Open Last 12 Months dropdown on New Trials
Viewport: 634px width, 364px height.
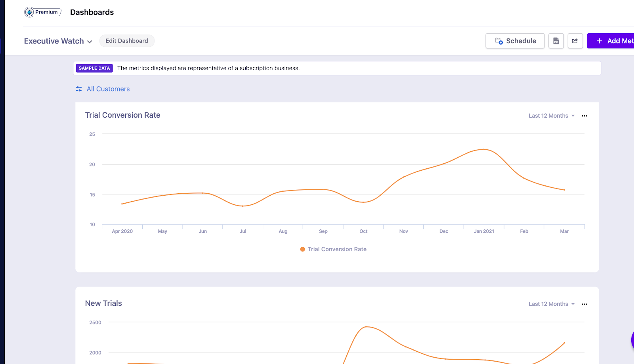[x=551, y=304]
